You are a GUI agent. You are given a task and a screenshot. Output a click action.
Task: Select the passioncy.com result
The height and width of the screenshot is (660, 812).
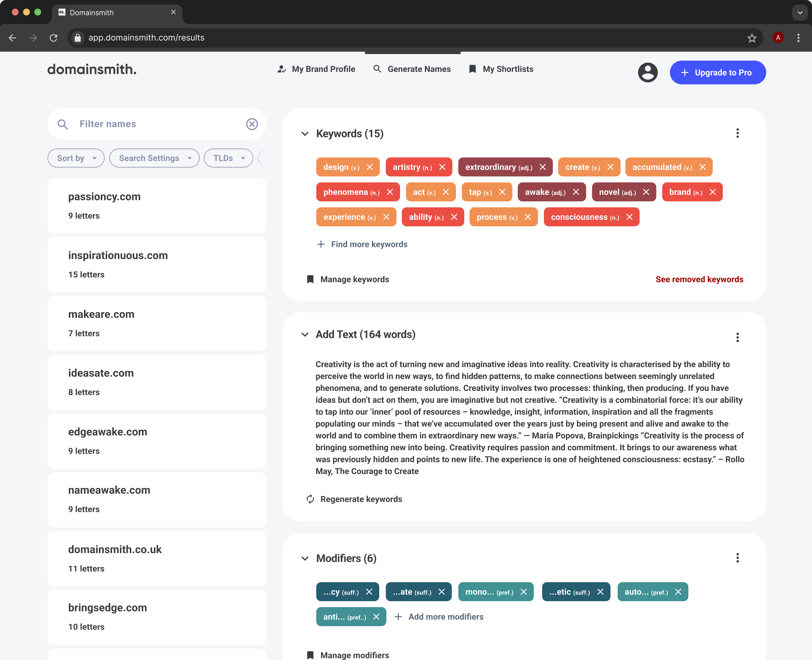pos(157,206)
